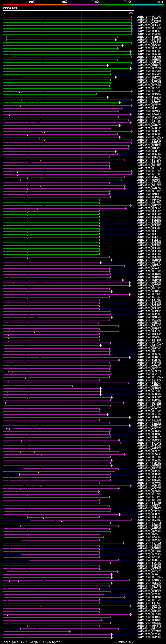Select hit label UniRef100_A9NNJ0
166x644 pixels.
(x=149, y=128)
